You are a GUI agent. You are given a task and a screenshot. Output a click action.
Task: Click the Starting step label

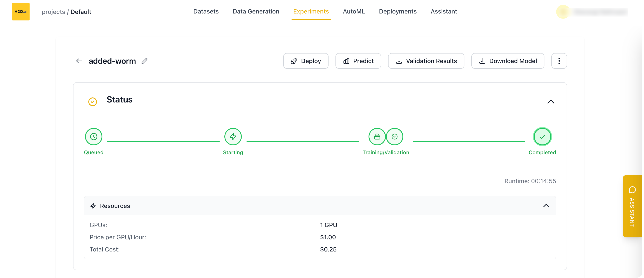tap(233, 152)
